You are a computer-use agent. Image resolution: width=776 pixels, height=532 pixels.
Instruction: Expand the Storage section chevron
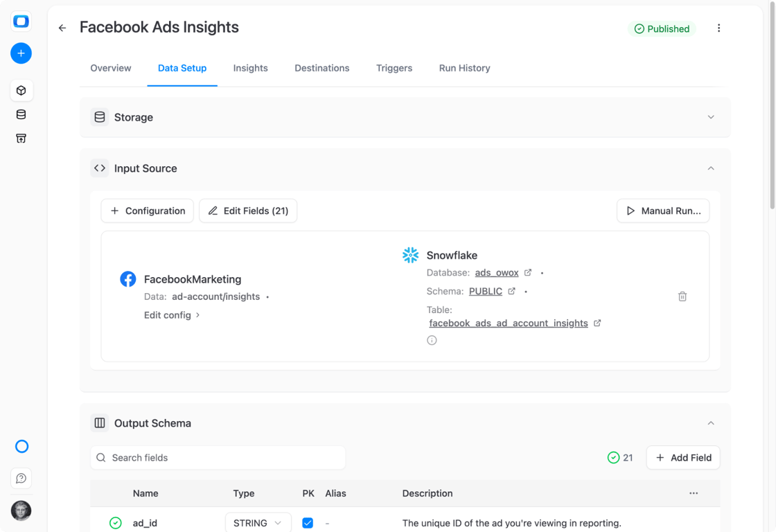tap(711, 117)
